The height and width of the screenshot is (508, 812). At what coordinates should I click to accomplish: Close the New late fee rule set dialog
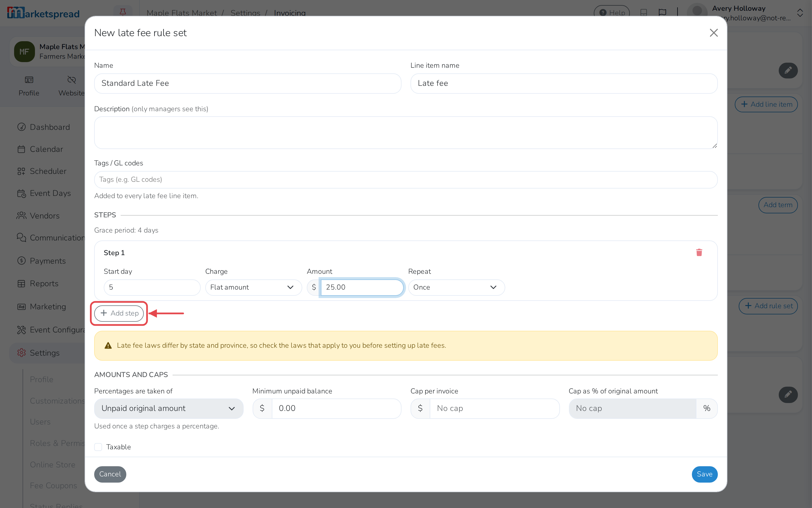[714, 32]
